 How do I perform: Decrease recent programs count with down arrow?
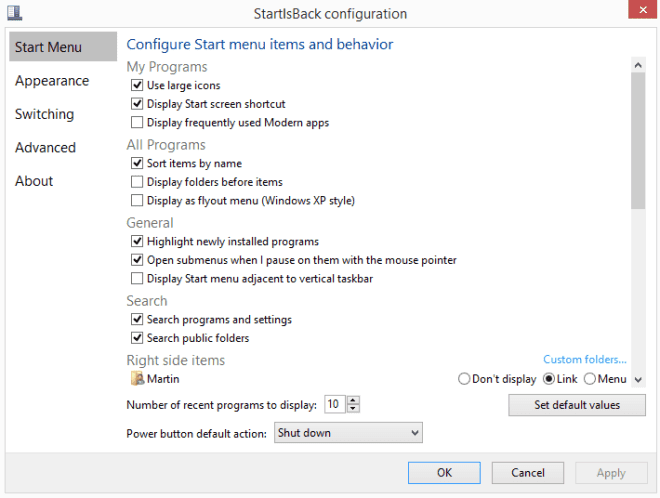tap(353, 408)
